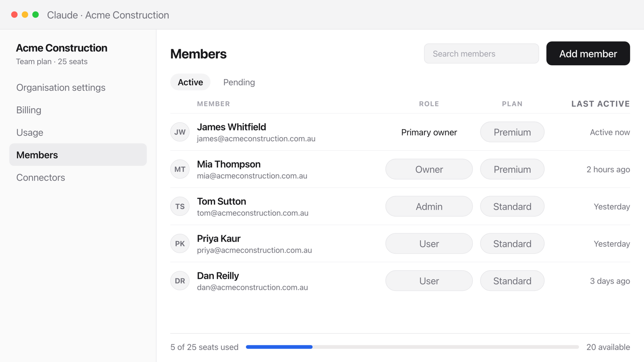Click James Whitfield's Active now status
Image resolution: width=644 pixels, height=362 pixels.
(x=609, y=132)
